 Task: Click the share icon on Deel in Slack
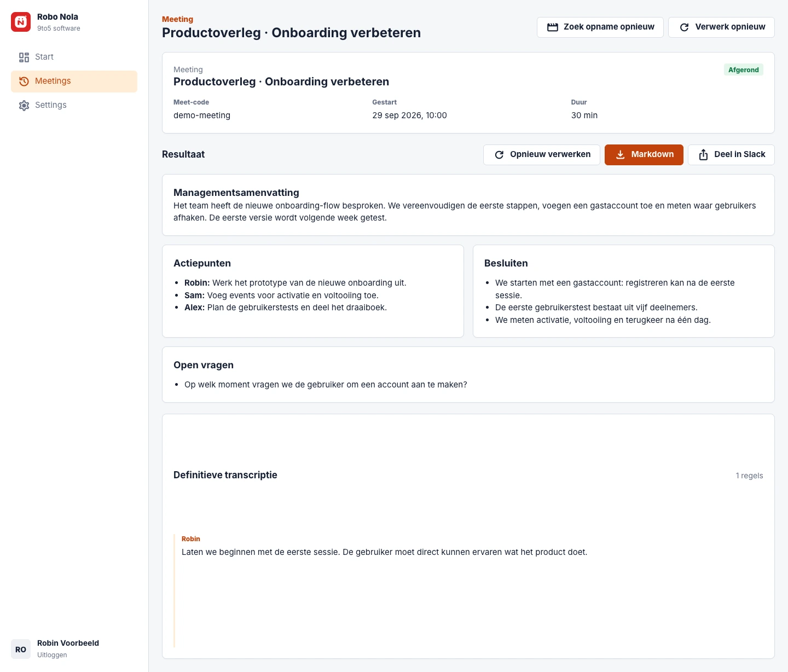[x=703, y=155]
